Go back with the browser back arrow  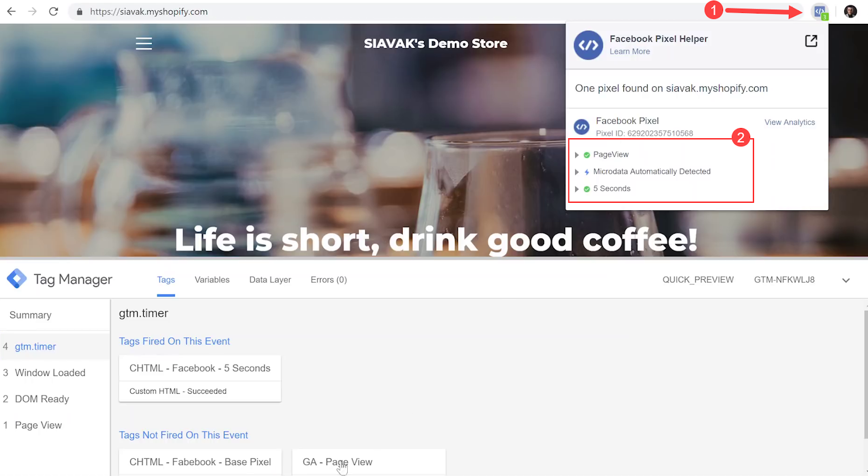tap(11, 11)
